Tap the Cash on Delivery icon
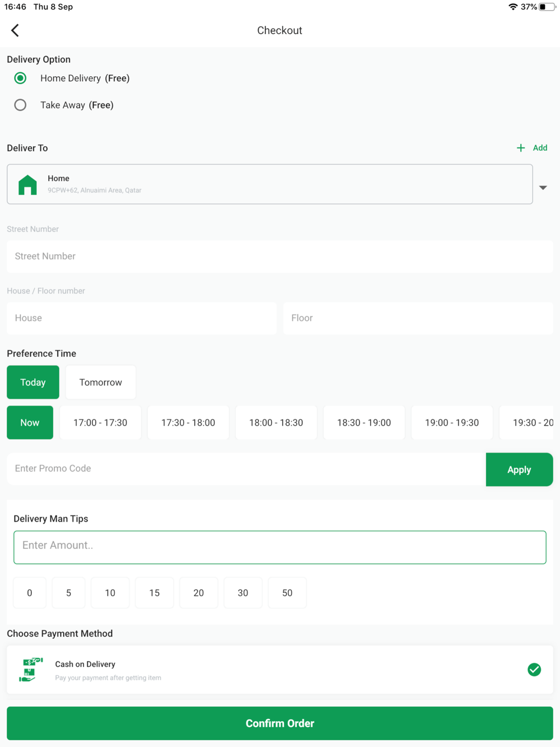The width and height of the screenshot is (560, 747). [31, 670]
